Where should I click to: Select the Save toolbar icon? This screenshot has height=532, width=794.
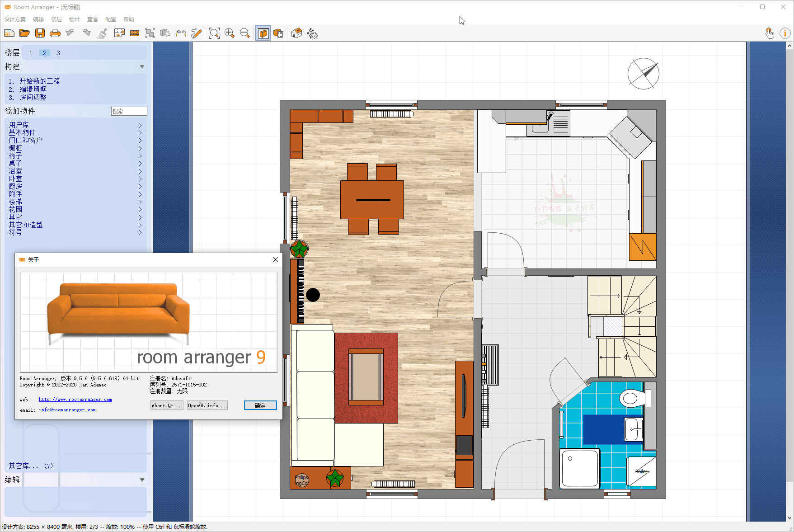click(40, 33)
